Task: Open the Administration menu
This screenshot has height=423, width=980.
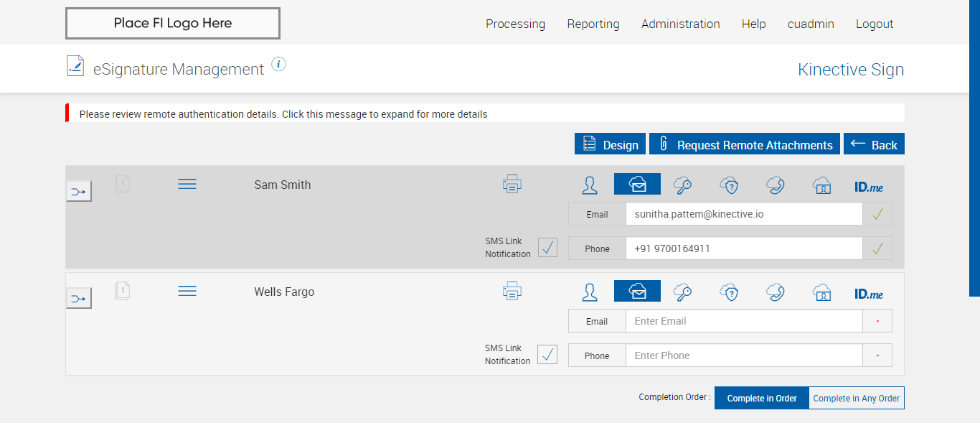Action: click(x=680, y=24)
